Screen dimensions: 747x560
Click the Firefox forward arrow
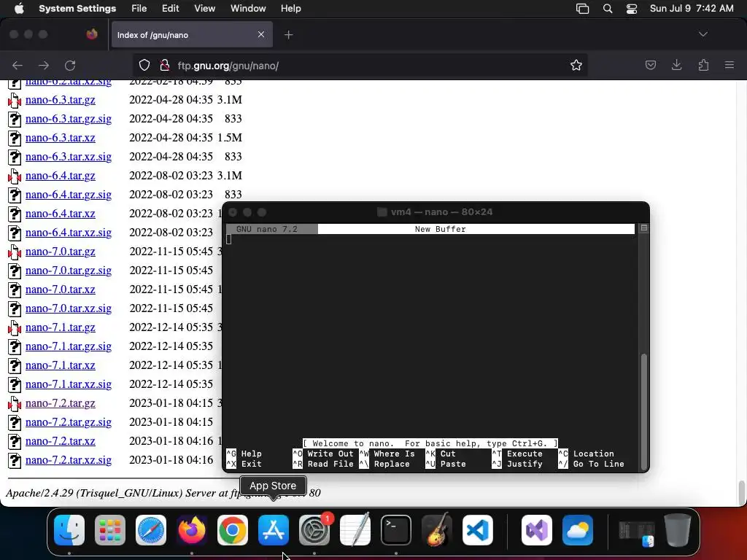click(x=44, y=66)
